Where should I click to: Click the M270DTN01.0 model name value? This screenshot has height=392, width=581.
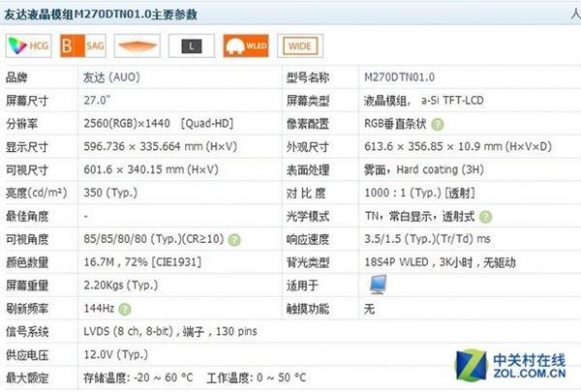[x=400, y=77]
